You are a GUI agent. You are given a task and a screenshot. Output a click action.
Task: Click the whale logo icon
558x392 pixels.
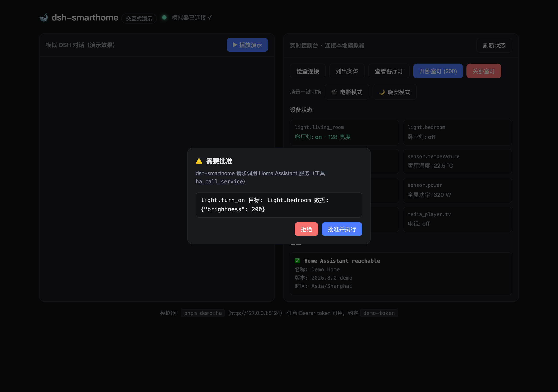[44, 17]
